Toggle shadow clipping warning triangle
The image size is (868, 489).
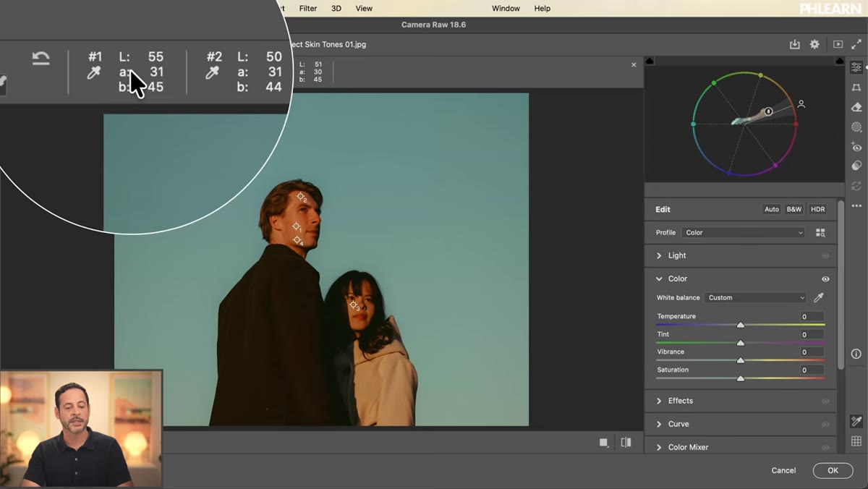[x=649, y=61]
